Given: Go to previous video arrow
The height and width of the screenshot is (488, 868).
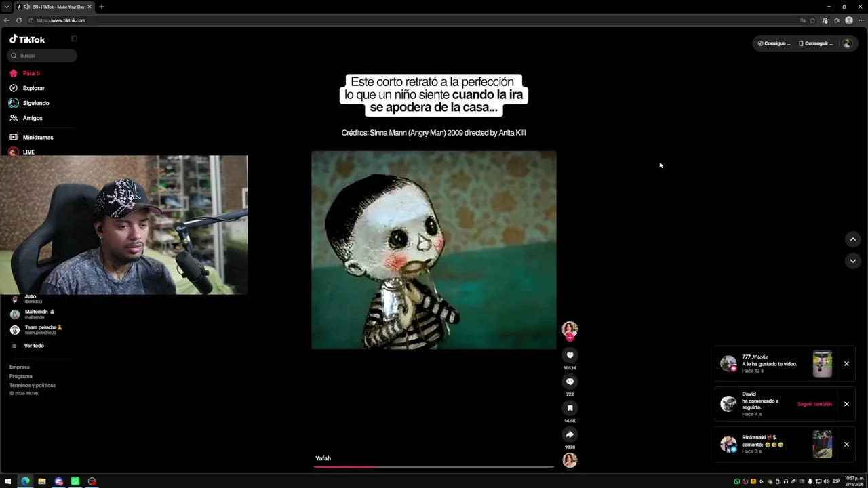Looking at the screenshot, I should tap(853, 239).
